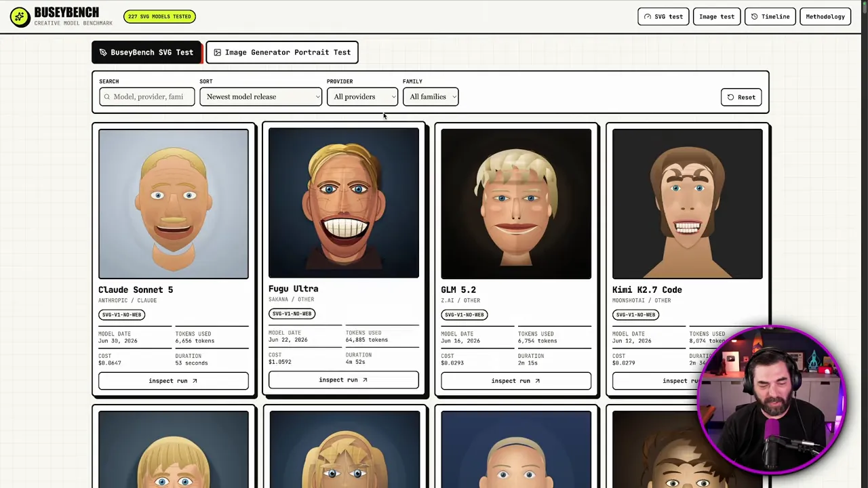Click the Claude Sonnet 5 model name
Screen dimensions: 868x488
tap(136, 289)
